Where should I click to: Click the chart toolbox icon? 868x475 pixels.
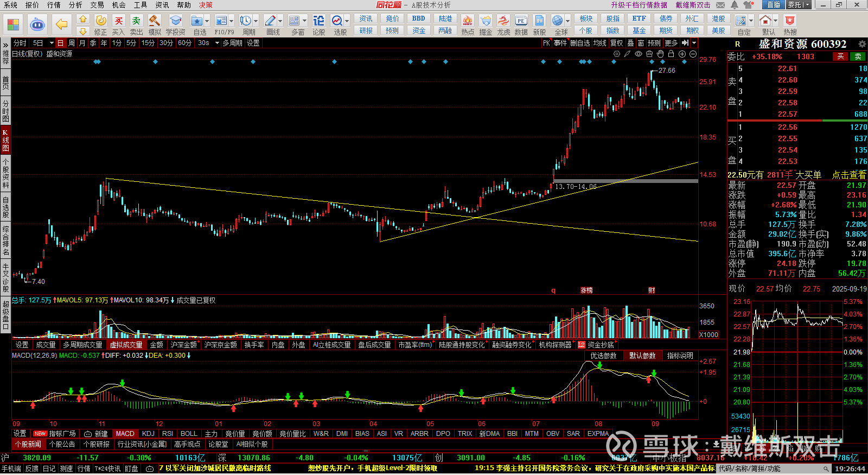tap(649, 54)
